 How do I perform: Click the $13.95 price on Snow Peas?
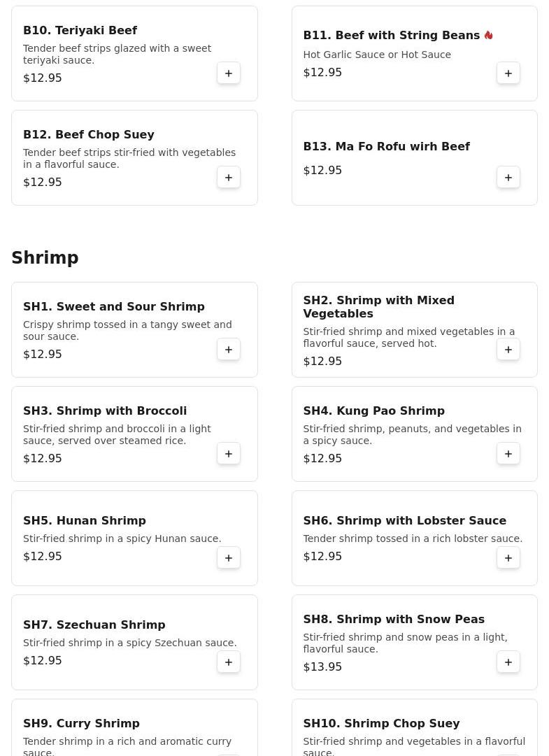(x=322, y=667)
